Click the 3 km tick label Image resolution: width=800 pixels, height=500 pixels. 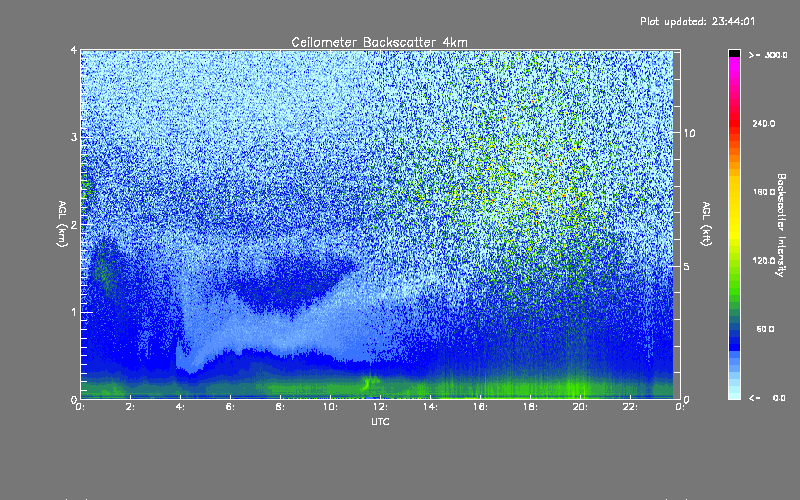(x=74, y=137)
